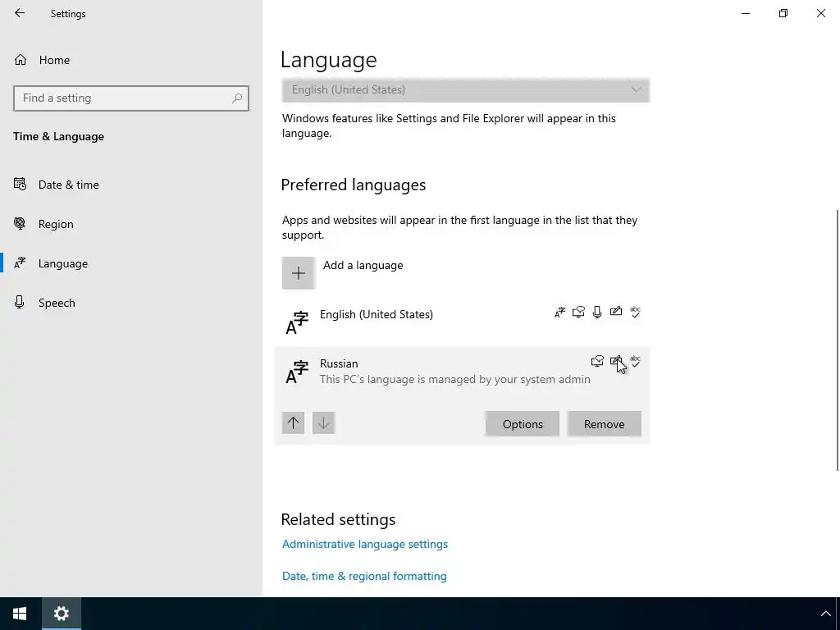
Task: Open Administrative language settings link
Action: [365, 545]
